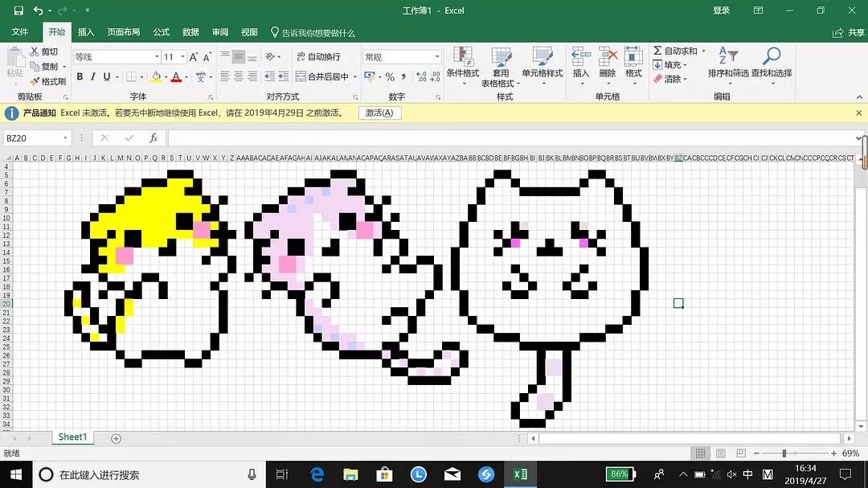Click Format cells icon
This screenshot has width=868, height=488.
point(633,65)
